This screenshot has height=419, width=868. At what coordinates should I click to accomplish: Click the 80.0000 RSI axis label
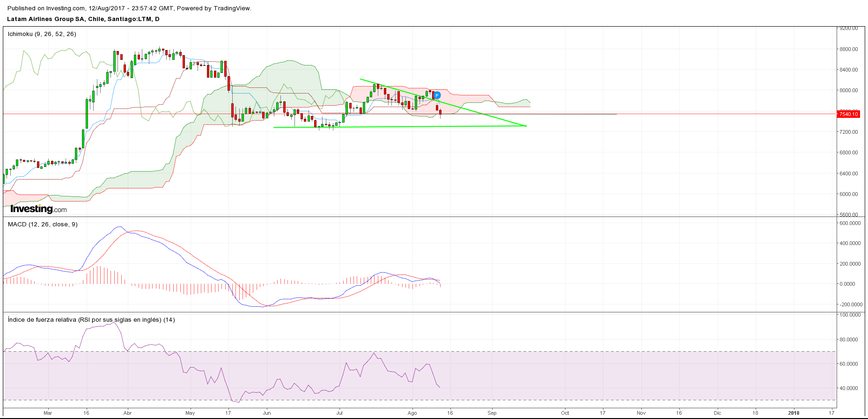[x=849, y=340]
